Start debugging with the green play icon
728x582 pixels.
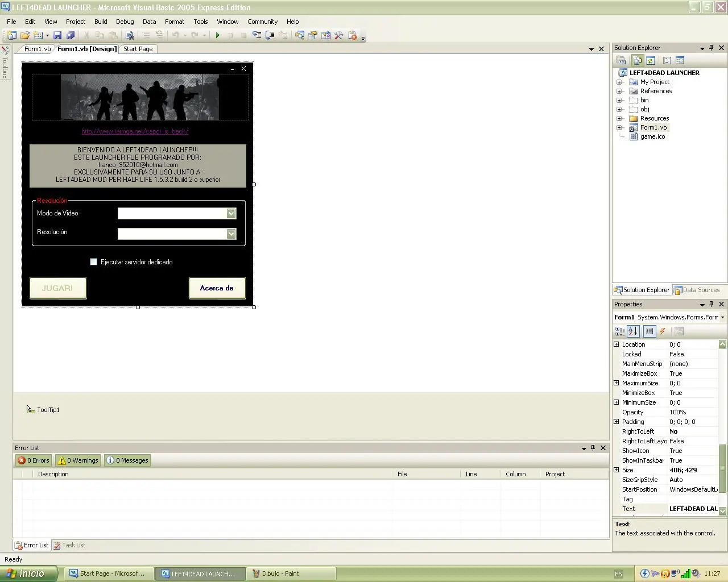point(217,35)
